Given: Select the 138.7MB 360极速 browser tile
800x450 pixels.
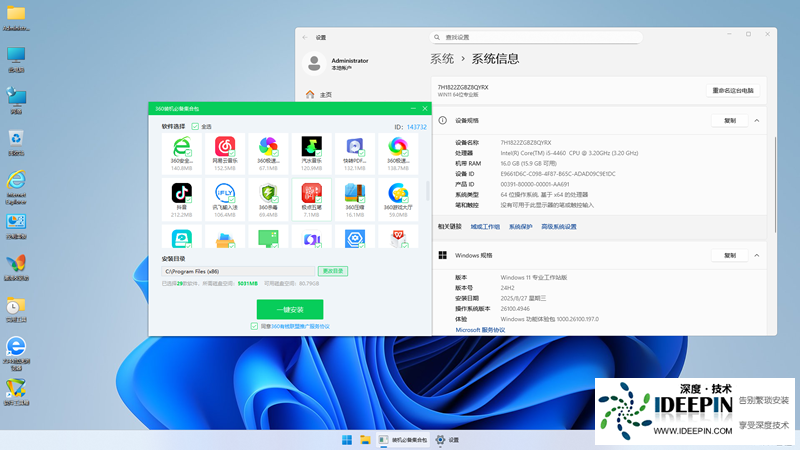Looking at the screenshot, I should [x=398, y=153].
